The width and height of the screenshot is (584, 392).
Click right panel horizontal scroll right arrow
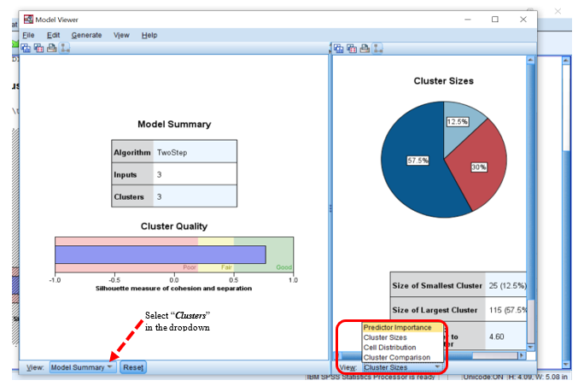click(x=522, y=355)
